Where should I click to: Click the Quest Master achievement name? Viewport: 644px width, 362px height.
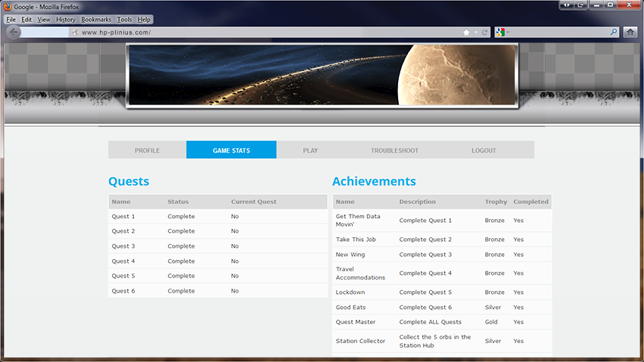[x=355, y=322]
